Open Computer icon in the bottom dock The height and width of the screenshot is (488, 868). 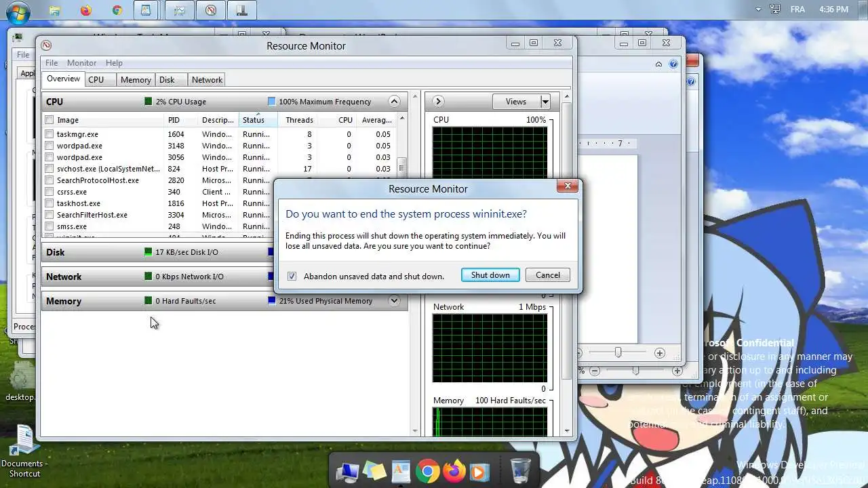pos(347,471)
